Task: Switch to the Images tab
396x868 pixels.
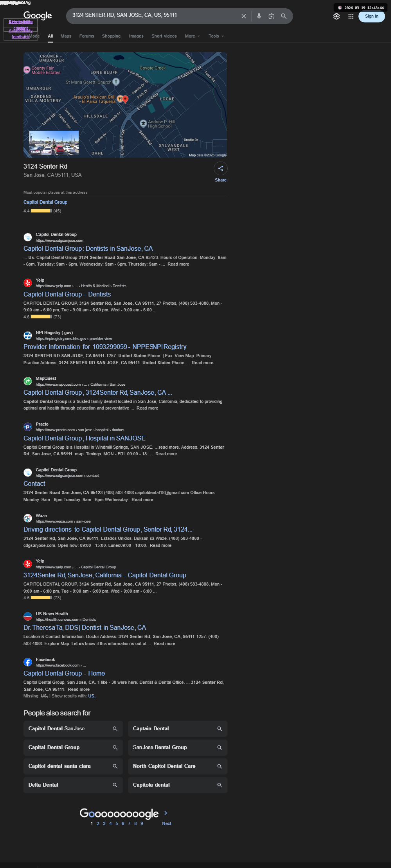Action: [136, 36]
